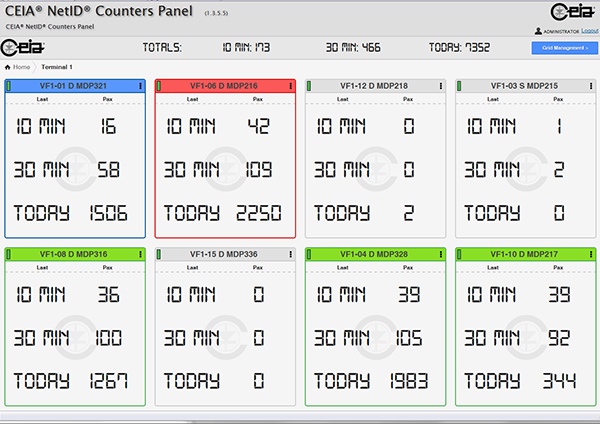Click green status indicator on VF1-12 card

309,86
